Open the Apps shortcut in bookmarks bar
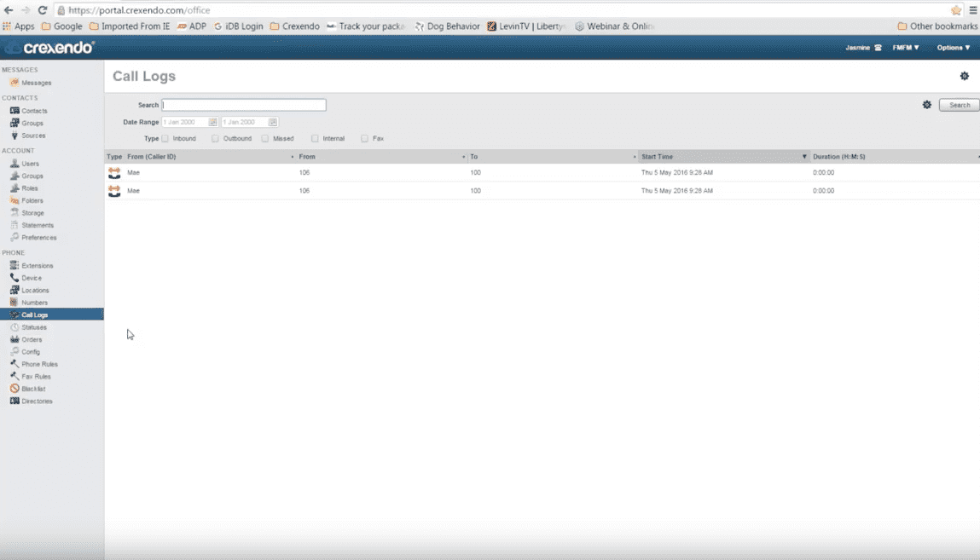 [x=19, y=26]
